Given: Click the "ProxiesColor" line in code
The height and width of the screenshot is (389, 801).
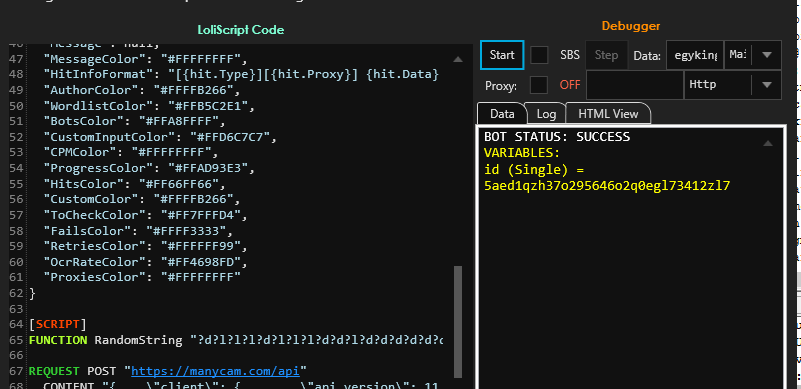Looking at the screenshot, I should pos(142,277).
